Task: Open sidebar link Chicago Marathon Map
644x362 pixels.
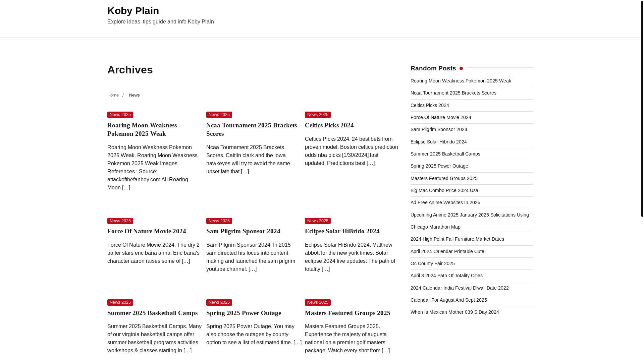Action: (435, 227)
